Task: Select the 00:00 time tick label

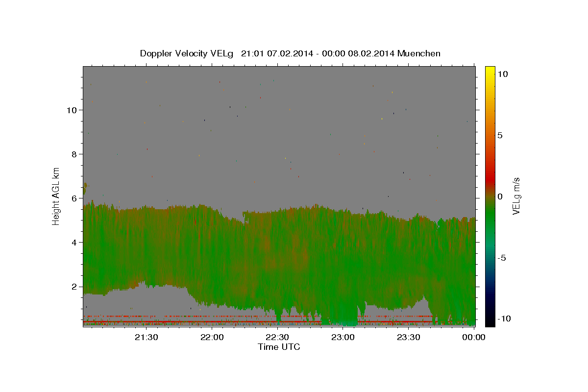Action: (x=474, y=337)
